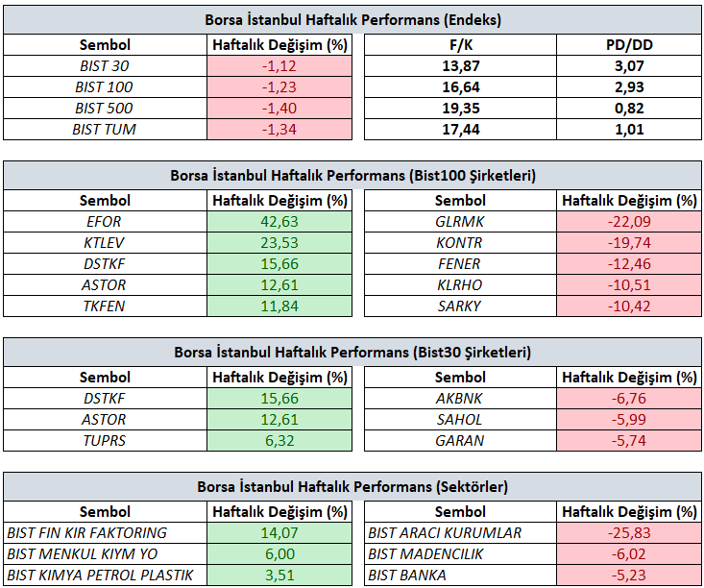Select the -25,83 BIST ARACI KURUMLAR change cell

[x=628, y=533]
